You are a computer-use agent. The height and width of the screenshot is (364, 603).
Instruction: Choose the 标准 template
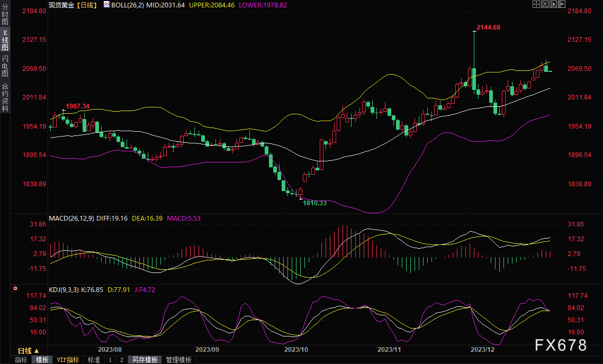94,360
